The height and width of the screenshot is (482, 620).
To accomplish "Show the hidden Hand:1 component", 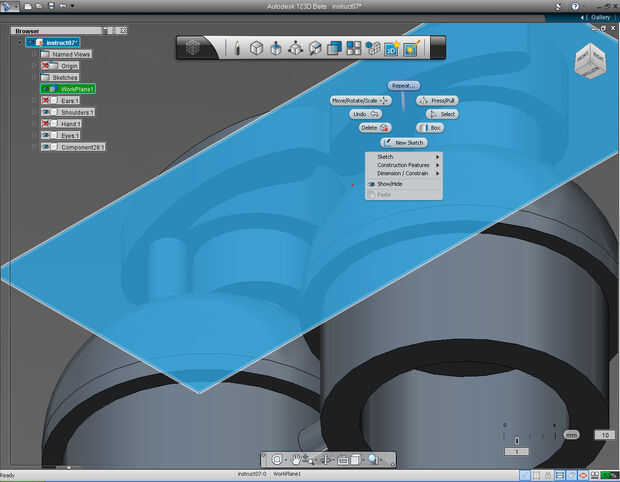I will tap(45, 124).
